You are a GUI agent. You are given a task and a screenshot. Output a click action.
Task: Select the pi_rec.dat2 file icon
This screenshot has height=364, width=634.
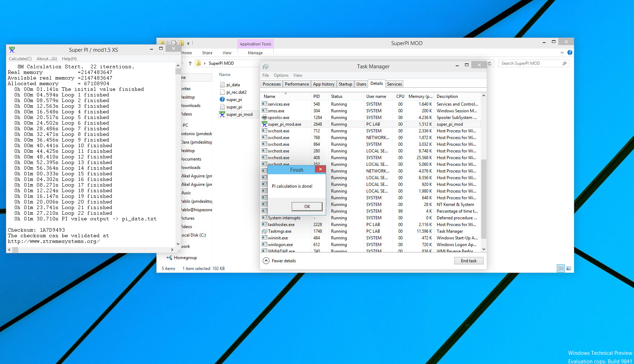tap(222, 92)
